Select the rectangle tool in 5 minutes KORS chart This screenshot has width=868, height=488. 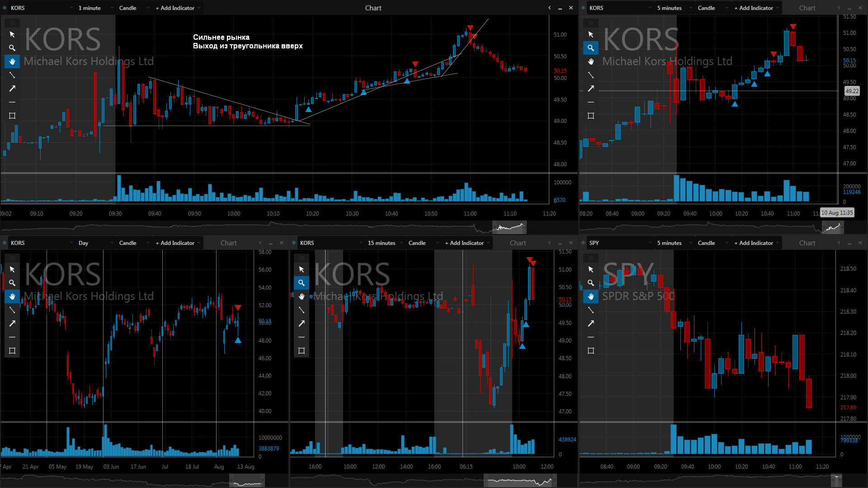[x=591, y=116]
